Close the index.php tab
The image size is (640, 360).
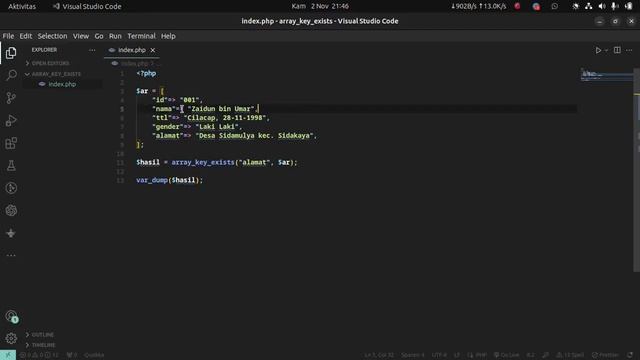pyautogui.click(x=153, y=50)
